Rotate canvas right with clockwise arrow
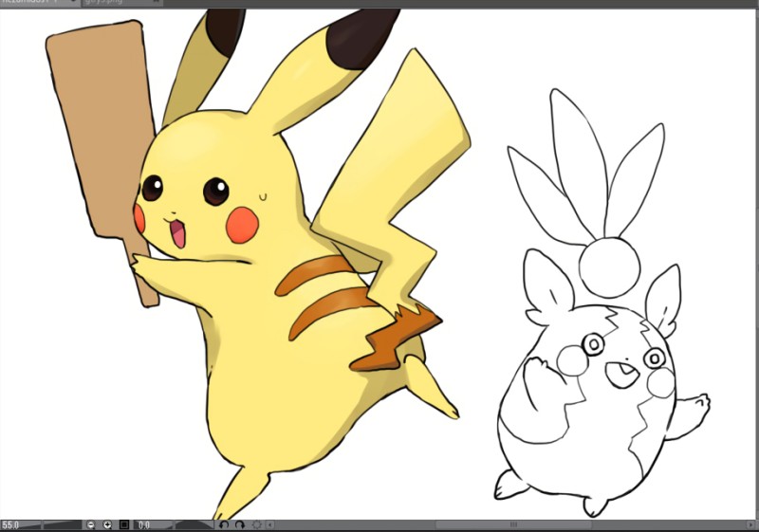This screenshot has height=532, width=759. (x=240, y=524)
